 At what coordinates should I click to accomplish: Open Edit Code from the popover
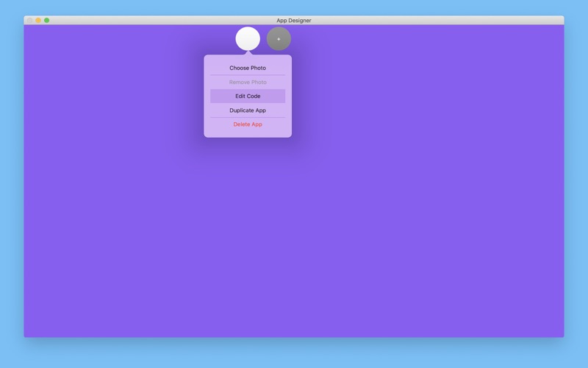pyautogui.click(x=248, y=96)
